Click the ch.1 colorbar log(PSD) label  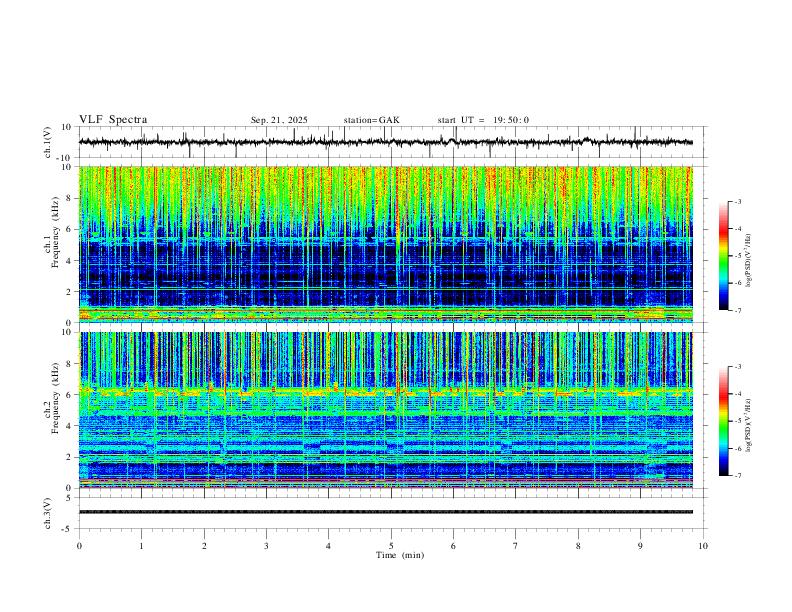tap(748, 261)
